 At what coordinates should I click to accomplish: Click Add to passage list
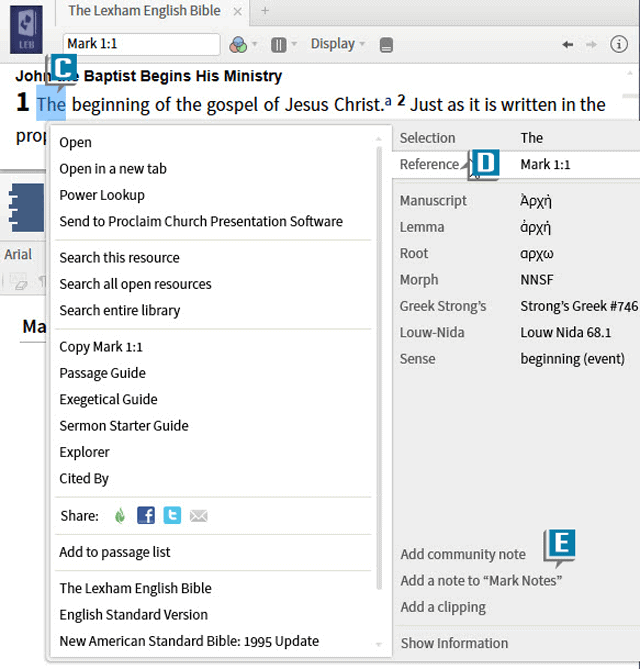coord(115,553)
